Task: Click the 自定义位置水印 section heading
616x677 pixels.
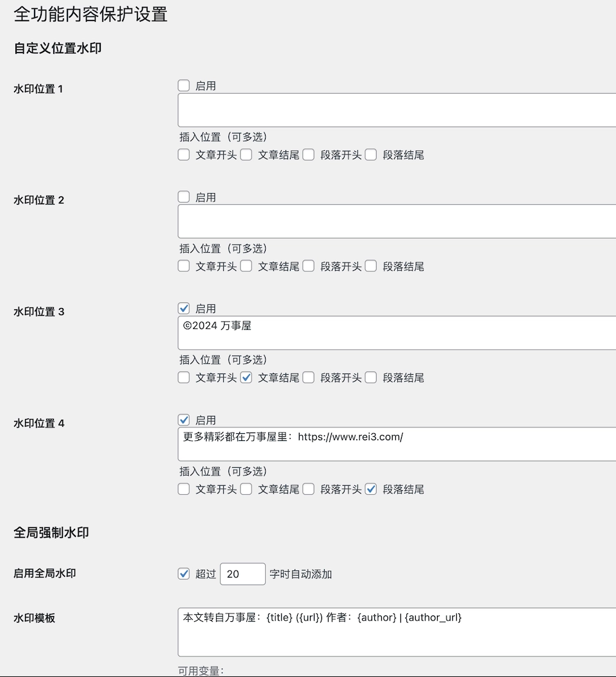Action: (57, 48)
